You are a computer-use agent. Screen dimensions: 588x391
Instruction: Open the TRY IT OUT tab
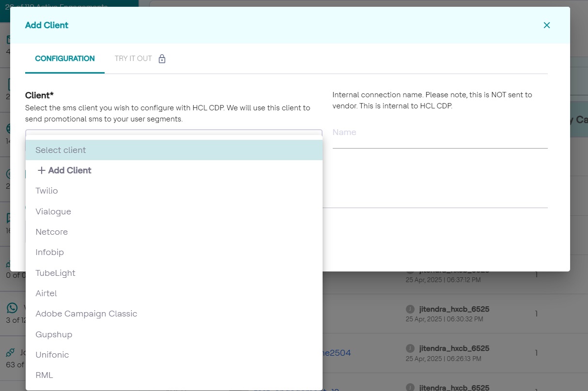(133, 59)
